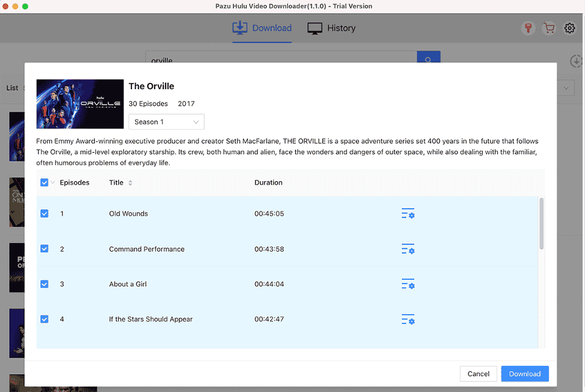Screen dimensions: 585x392
Task: Open advanced settings for Old Wounds episode
Action: (408, 214)
